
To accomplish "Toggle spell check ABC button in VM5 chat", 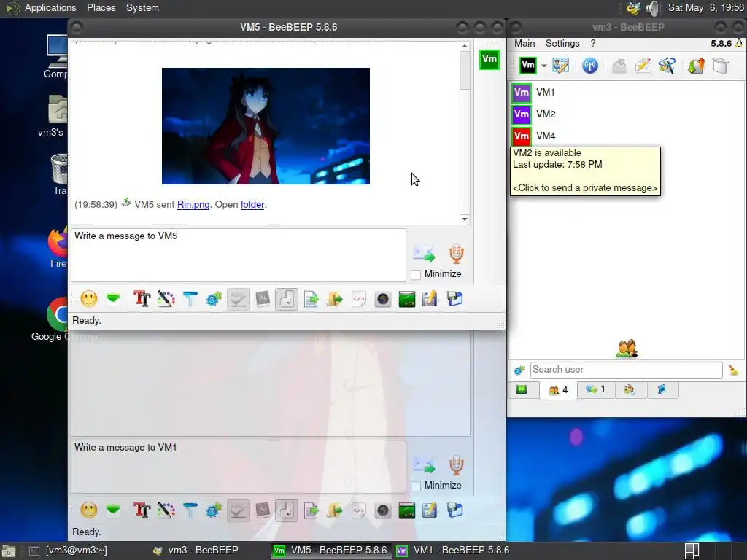I will pyautogui.click(x=239, y=299).
